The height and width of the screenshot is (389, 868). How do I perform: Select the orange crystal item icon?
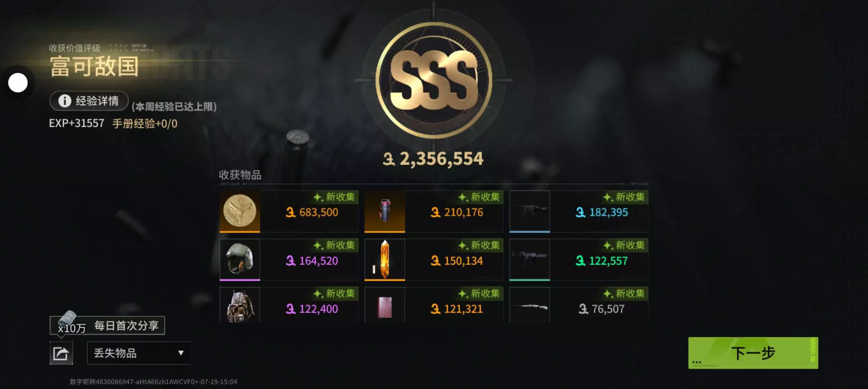tap(385, 259)
